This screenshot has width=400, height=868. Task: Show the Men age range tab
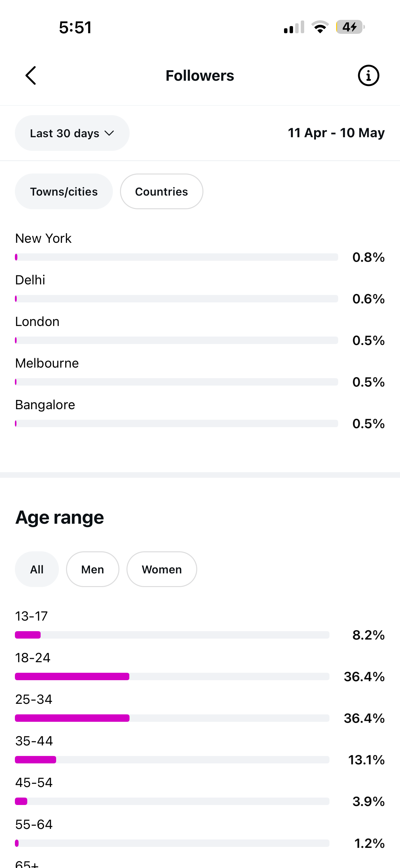coord(93,569)
